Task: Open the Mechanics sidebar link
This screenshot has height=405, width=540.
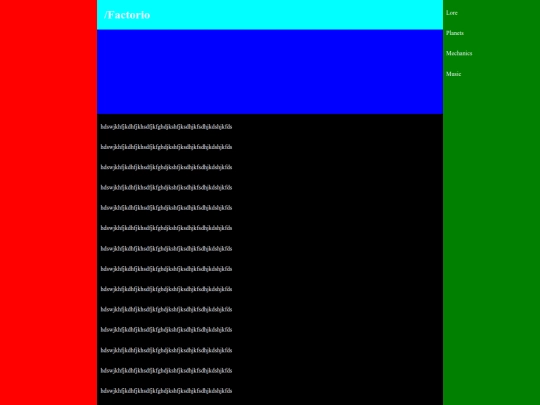Action: point(459,53)
